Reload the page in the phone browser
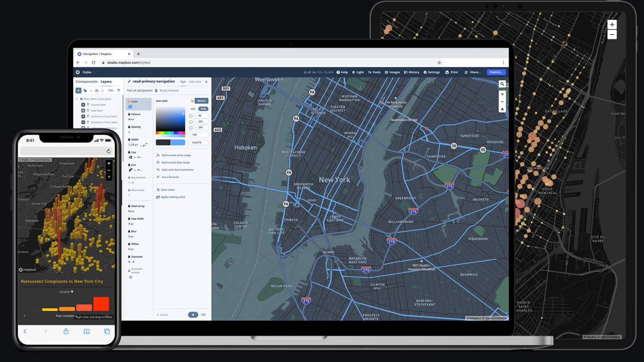Viewport: 644px width, 362px height. (x=108, y=151)
